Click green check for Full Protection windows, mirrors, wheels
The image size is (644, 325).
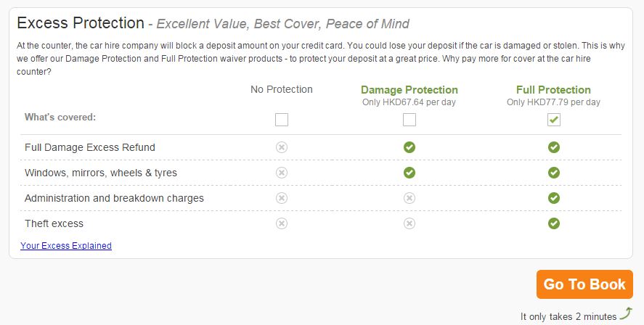[554, 173]
